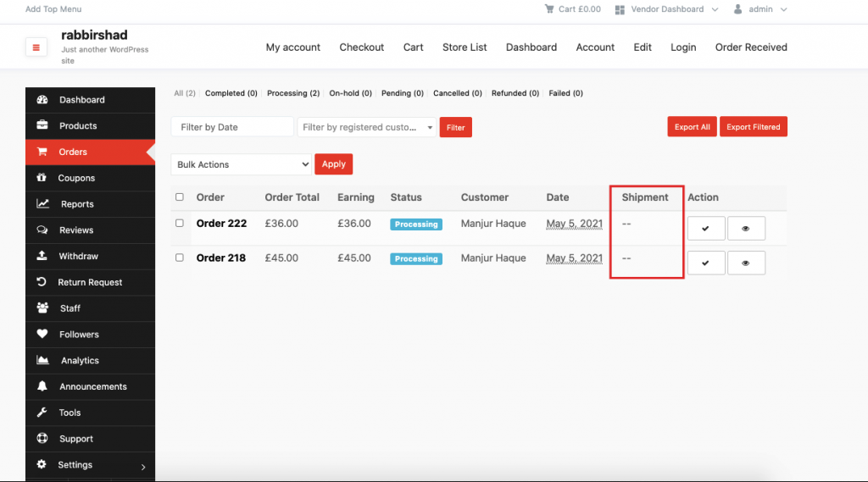
Task: Click the Orders cart icon in sidebar
Action: [x=42, y=152]
